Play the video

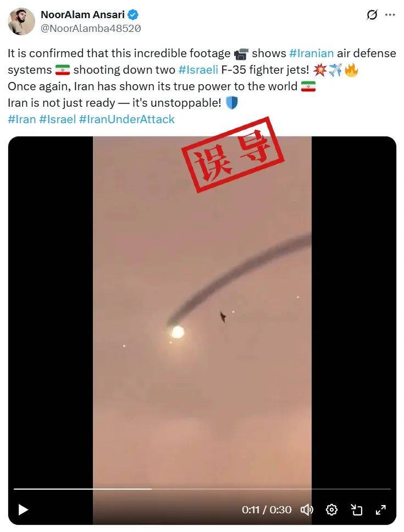point(23,509)
